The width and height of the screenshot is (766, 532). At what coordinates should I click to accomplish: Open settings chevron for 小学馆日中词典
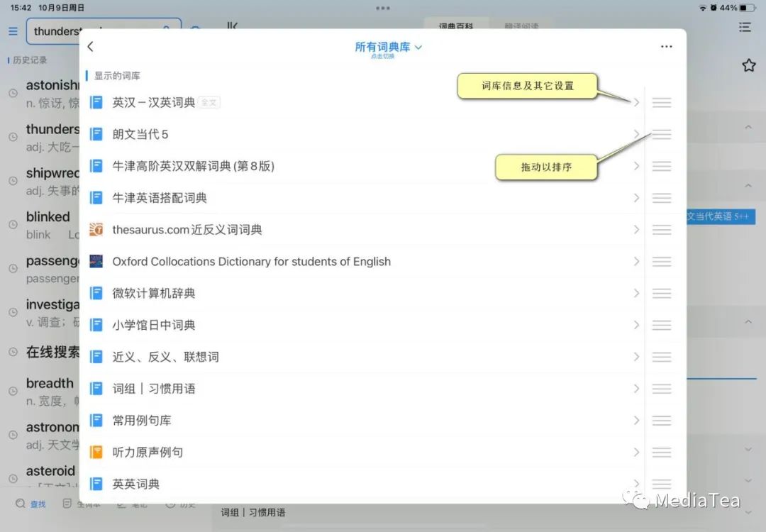[x=636, y=325]
